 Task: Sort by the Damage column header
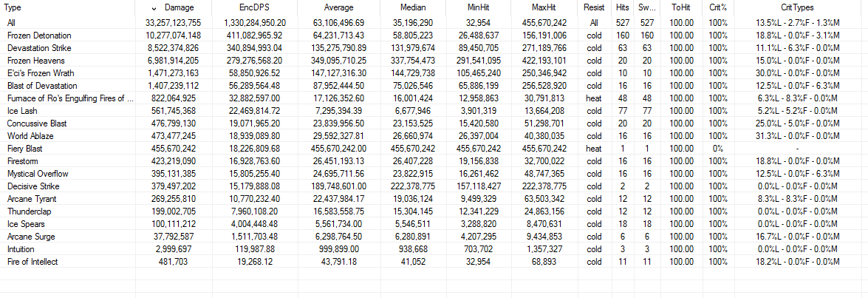coord(174,8)
